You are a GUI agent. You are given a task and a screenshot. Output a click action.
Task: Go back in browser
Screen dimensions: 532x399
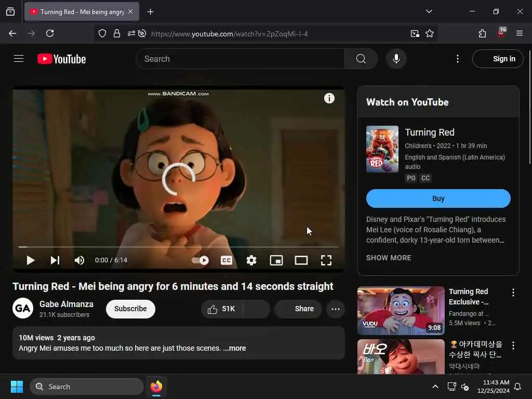(x=12, y=33)
